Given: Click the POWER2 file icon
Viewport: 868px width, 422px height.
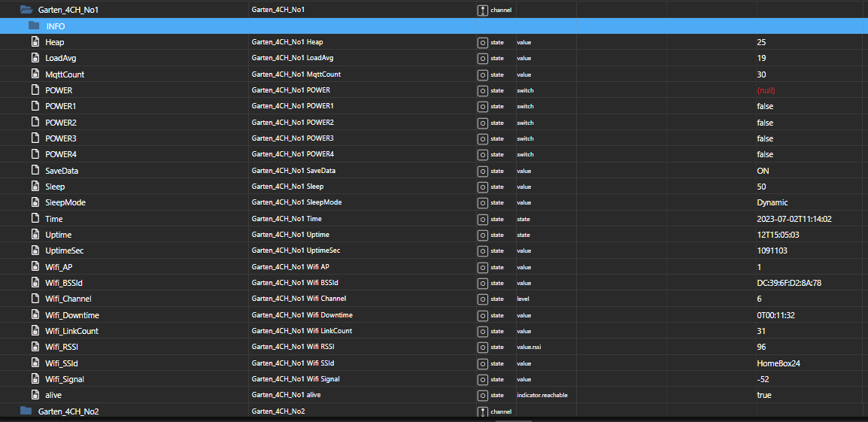Looking at the screenshot, I should [35, 123].
